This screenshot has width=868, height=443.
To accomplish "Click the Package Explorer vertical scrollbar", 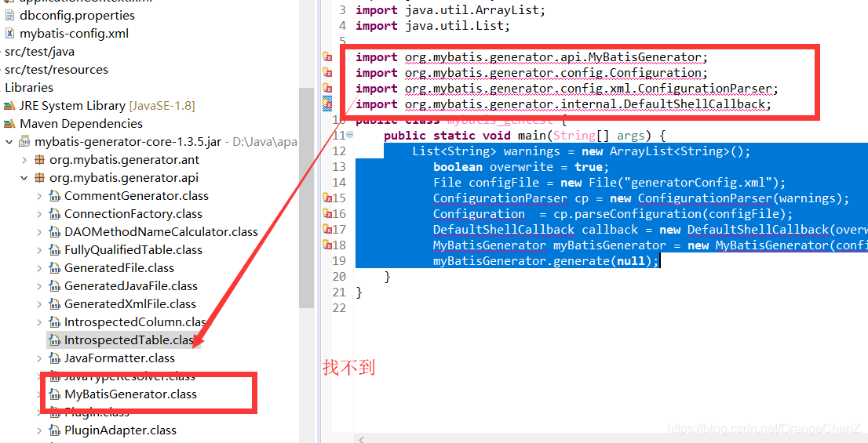I will pos(306,198).
